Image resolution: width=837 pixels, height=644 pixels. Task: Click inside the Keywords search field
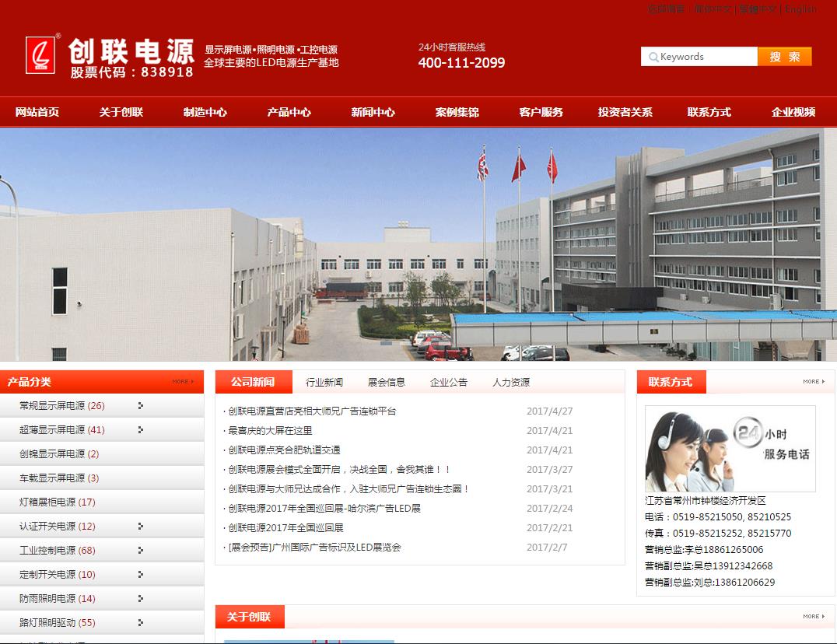(x=699, y=57)
